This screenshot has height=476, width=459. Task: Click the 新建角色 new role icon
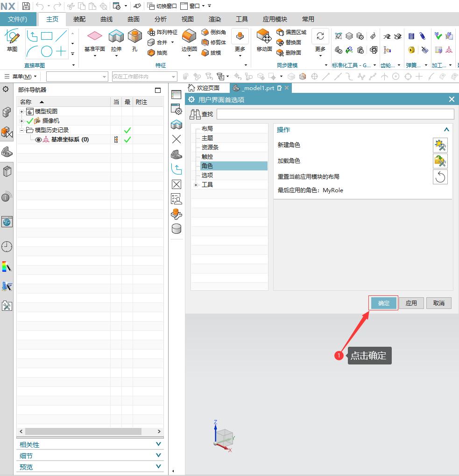440,145
